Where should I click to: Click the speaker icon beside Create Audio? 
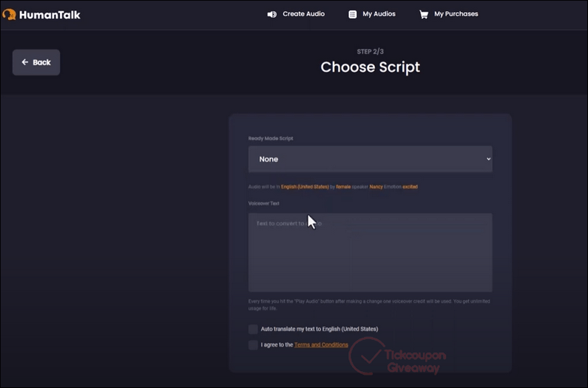272,14
